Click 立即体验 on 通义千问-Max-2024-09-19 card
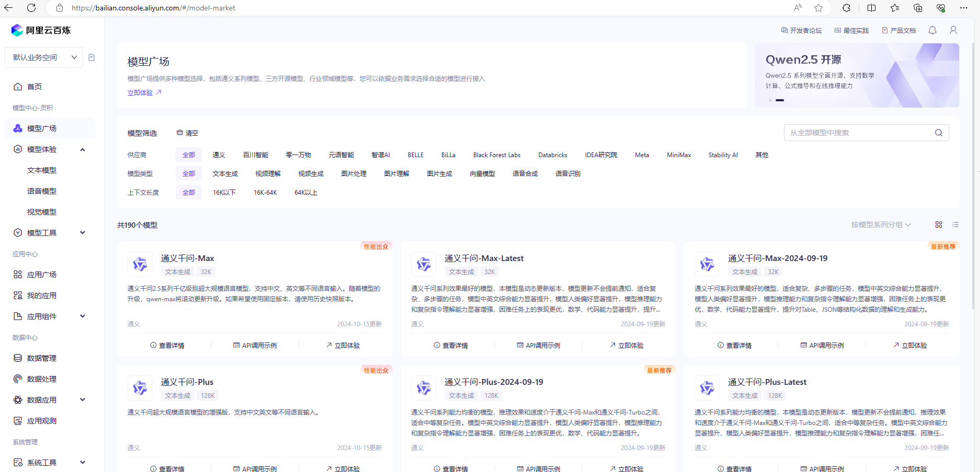This screenshot has width=980, height=472. tap(910, 346)
